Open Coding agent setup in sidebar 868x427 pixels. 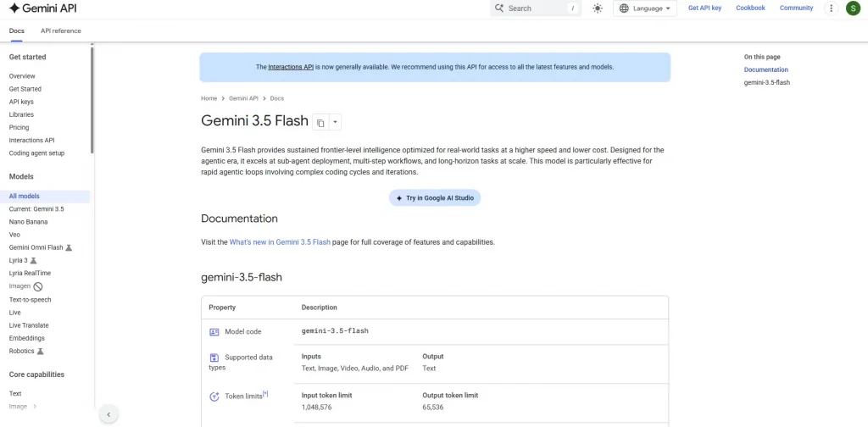point(36,153)
